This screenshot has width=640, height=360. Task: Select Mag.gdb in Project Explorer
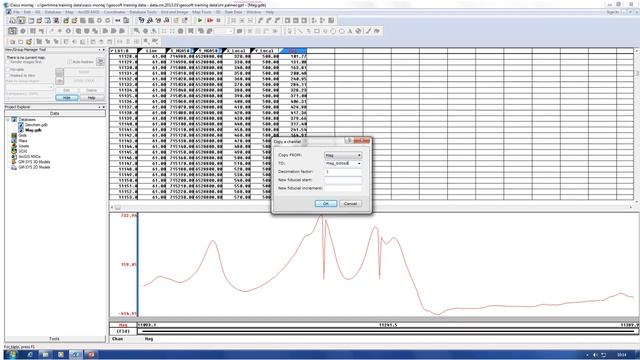coord(33,130)
